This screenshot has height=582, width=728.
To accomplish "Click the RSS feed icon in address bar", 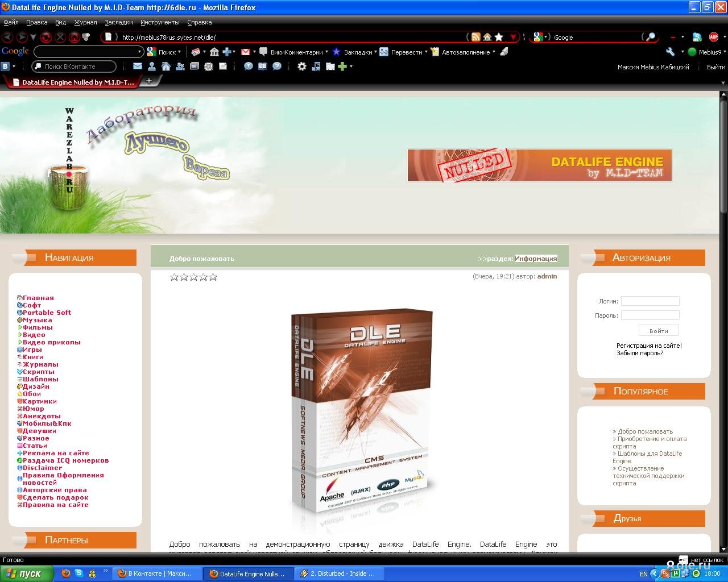I will (x=476, y=37).
